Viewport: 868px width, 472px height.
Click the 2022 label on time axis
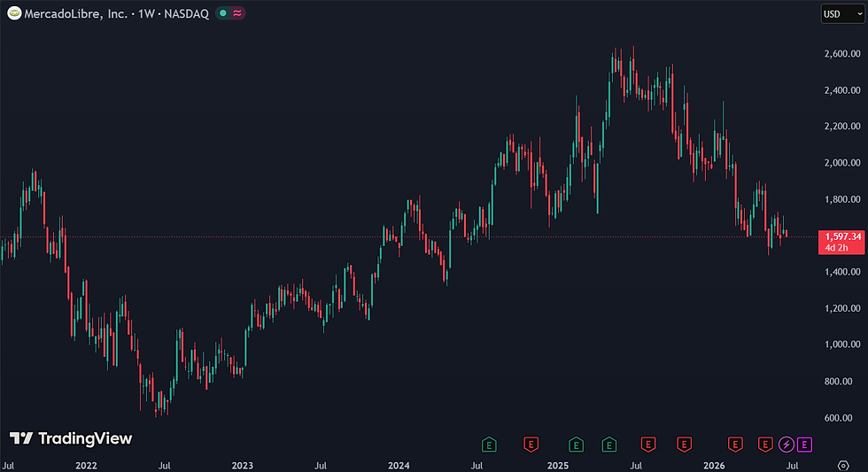[x=86, y=466]
